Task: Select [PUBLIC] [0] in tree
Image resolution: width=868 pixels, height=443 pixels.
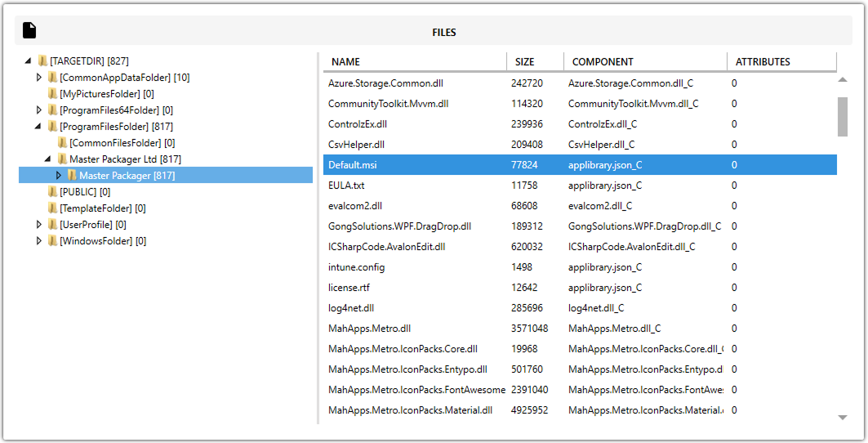Action: click(x=85, y=192)
